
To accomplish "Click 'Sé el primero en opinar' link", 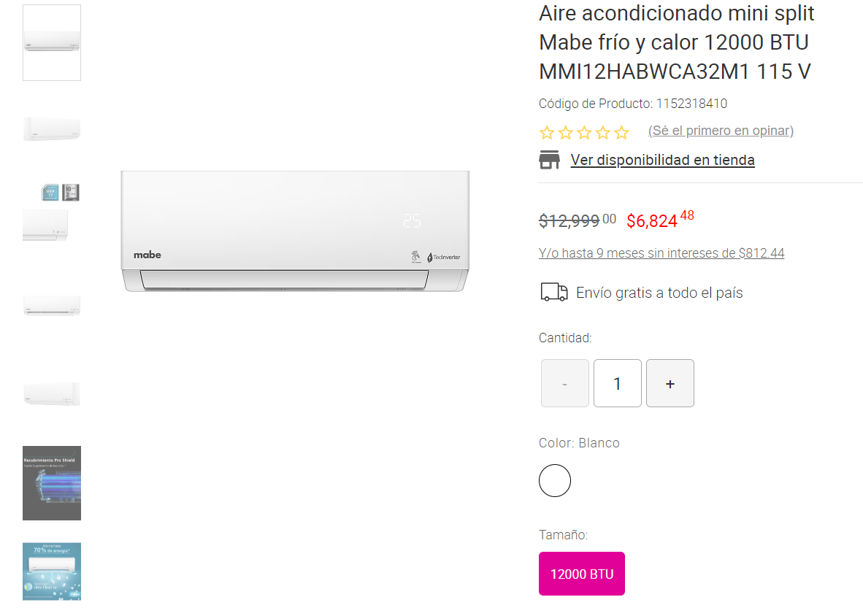I will [721, 131].
